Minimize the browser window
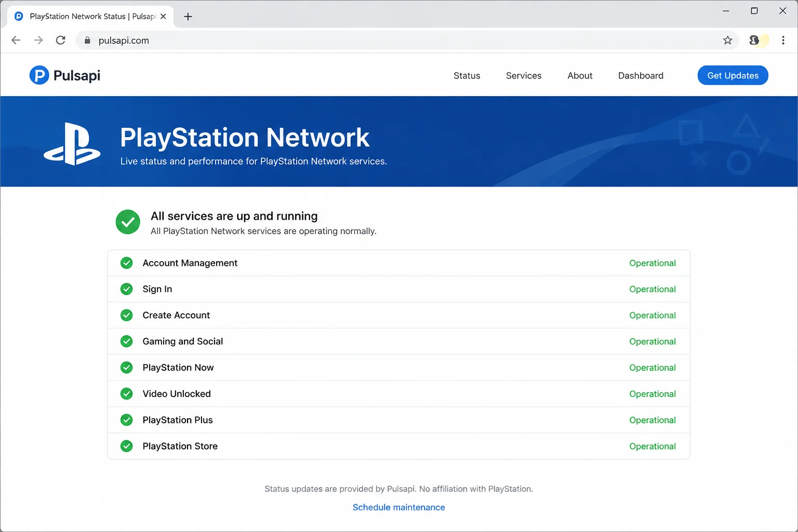This screenshot has width=798, height=532. 726,11
